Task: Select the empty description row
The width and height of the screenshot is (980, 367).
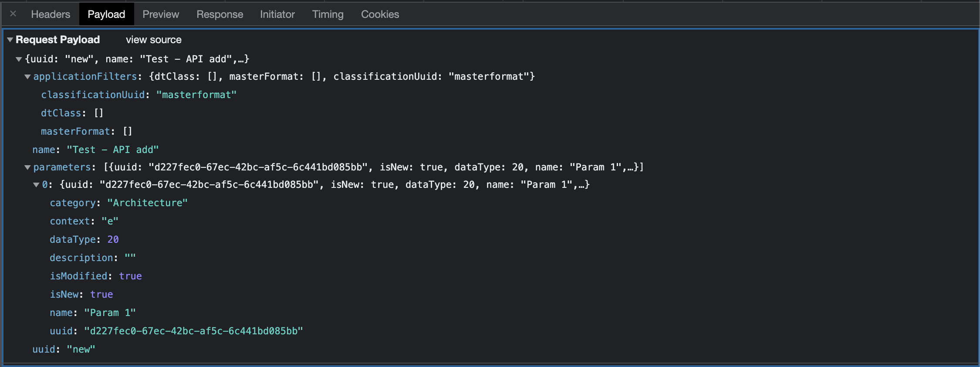Action: click(93, 258)
